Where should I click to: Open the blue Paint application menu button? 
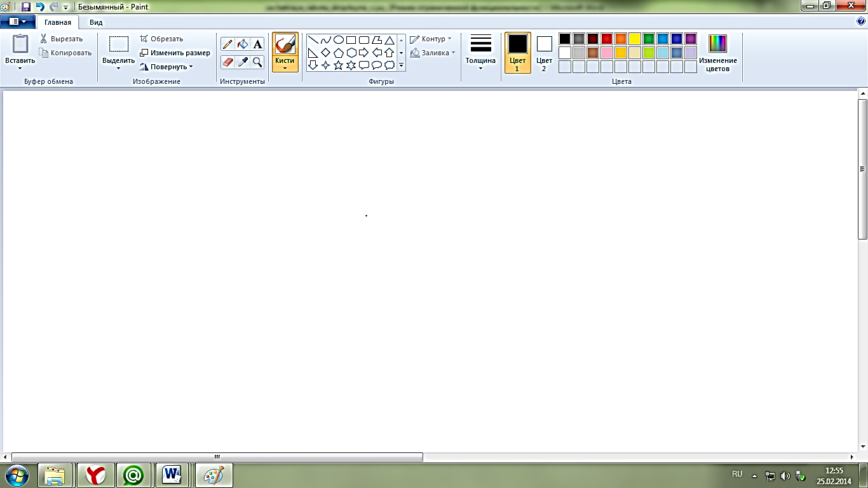pyautogui.click(x=18, y=22)
